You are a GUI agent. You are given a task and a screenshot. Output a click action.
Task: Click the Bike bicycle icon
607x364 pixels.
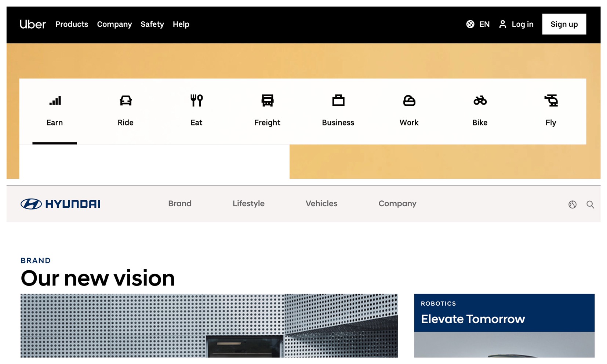480,100
